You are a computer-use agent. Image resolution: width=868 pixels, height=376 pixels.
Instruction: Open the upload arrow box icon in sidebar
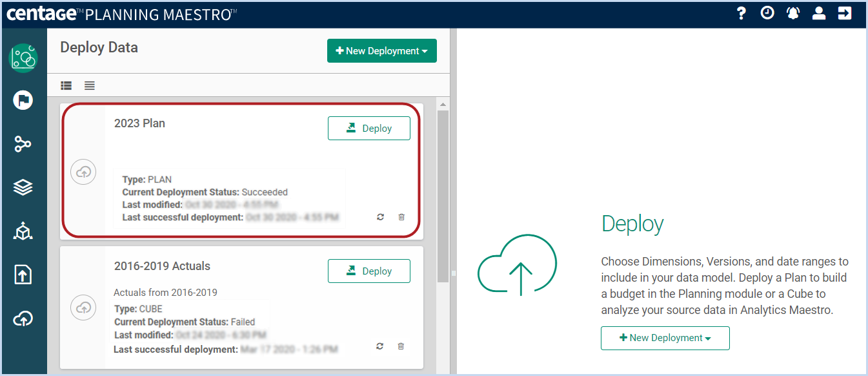23,275
